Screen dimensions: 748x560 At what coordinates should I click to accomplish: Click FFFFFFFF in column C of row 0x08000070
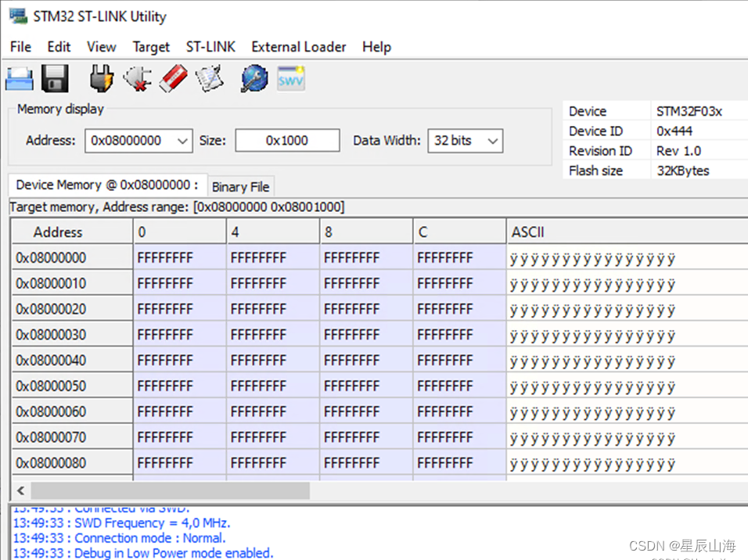tap(459, 437)
